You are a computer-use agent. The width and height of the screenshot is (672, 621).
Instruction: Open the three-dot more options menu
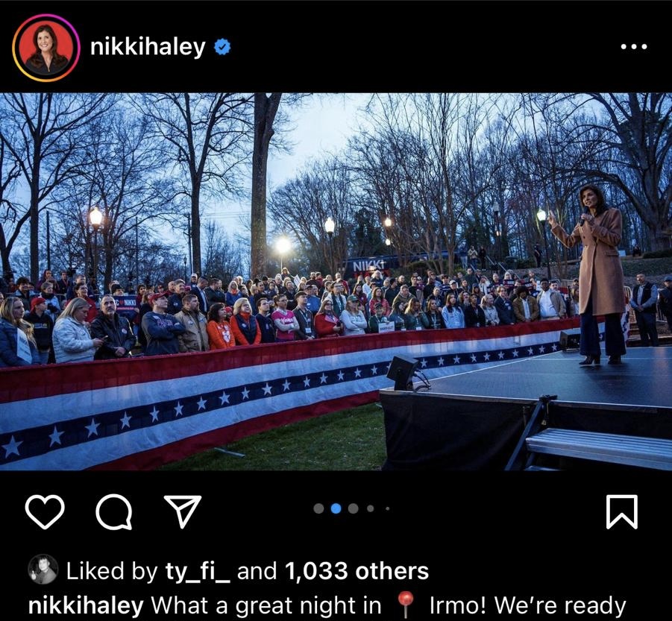coord(634,46)
